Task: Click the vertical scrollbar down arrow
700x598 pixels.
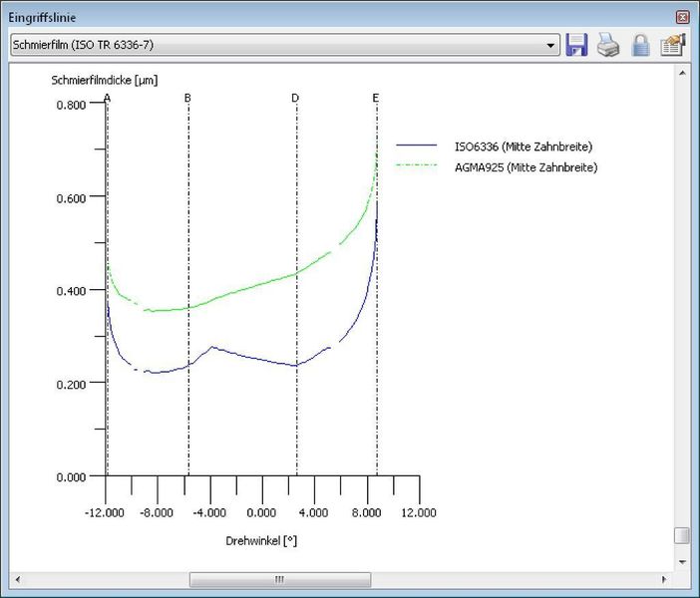Action: (x=682, y=563)
